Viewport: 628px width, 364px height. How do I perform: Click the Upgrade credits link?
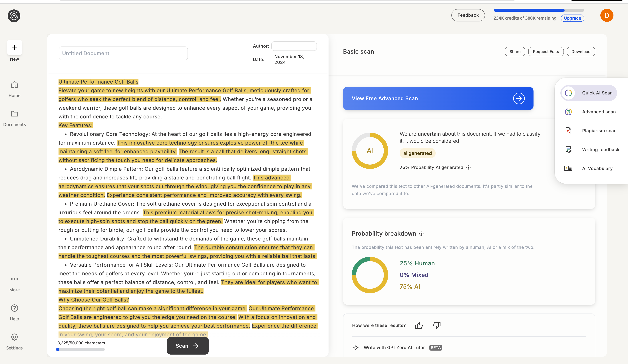pyautogui.click(x=572, y=18)
